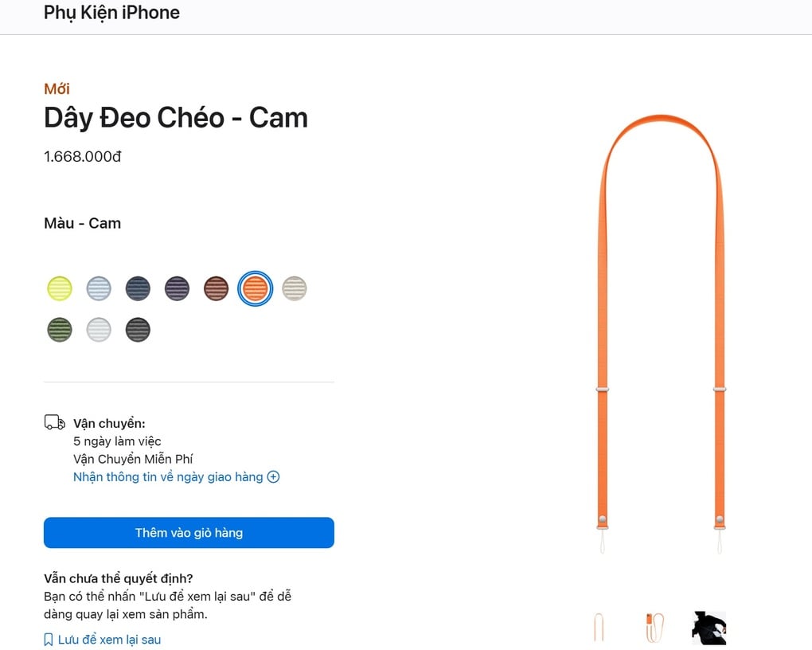812x650 pixels.
Task: Choose the beige color option
Action: point(294,288)
